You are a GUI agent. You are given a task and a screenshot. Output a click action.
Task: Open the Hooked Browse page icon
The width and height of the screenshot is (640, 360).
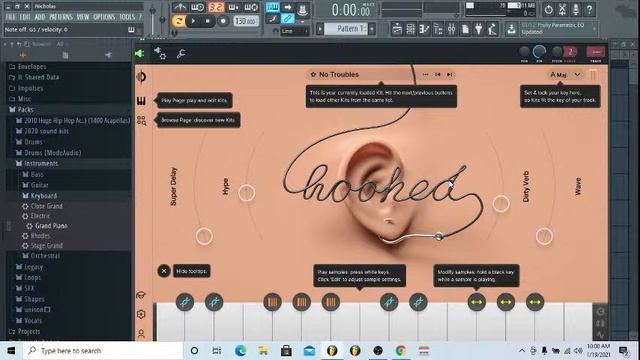[x=141, y=120]
